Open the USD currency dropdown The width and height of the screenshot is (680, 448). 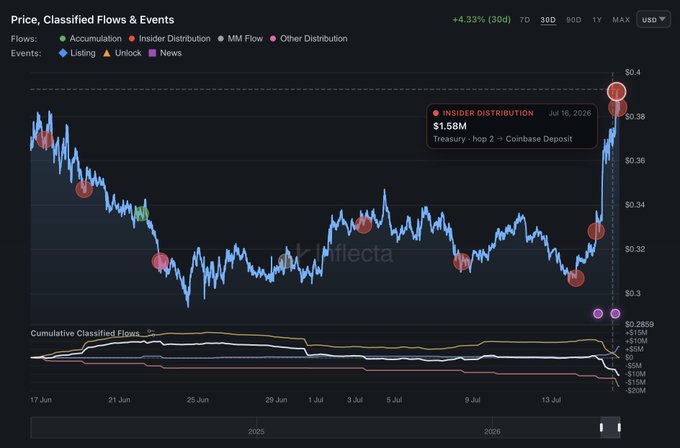tap(653, 20)
